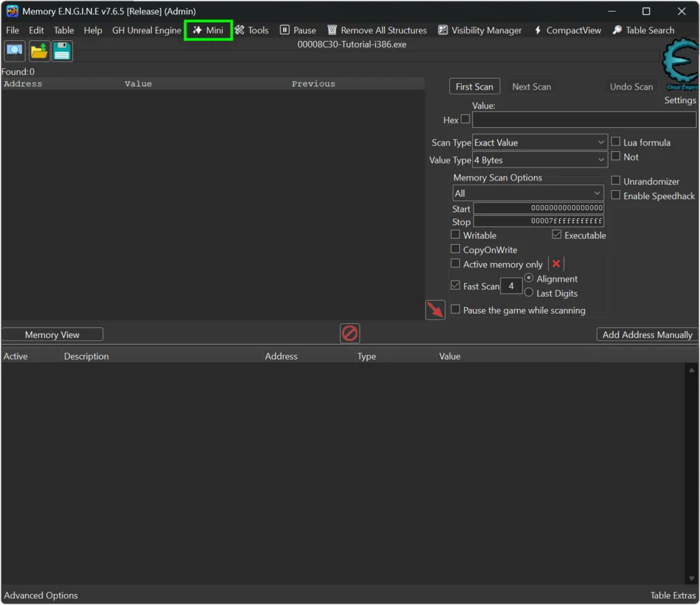Click the Description column header
700x605 pixels.
pos(86,356)
